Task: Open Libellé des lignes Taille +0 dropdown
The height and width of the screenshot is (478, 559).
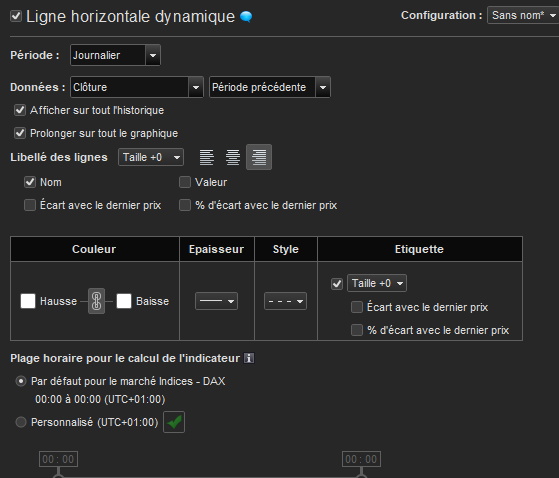Action: 151,157
